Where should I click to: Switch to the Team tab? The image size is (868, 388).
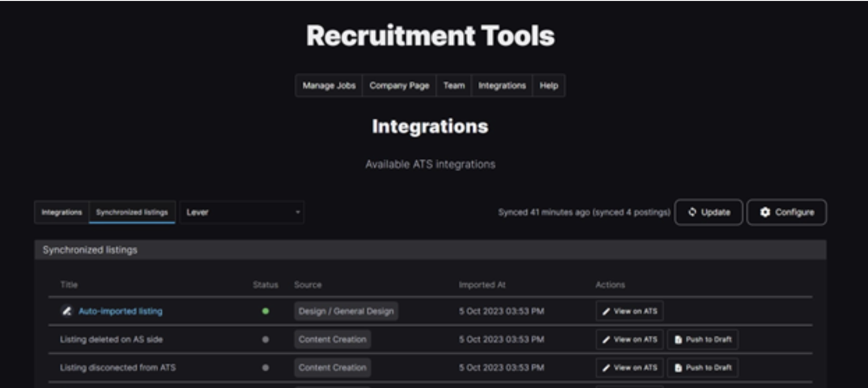click(454, 86)
